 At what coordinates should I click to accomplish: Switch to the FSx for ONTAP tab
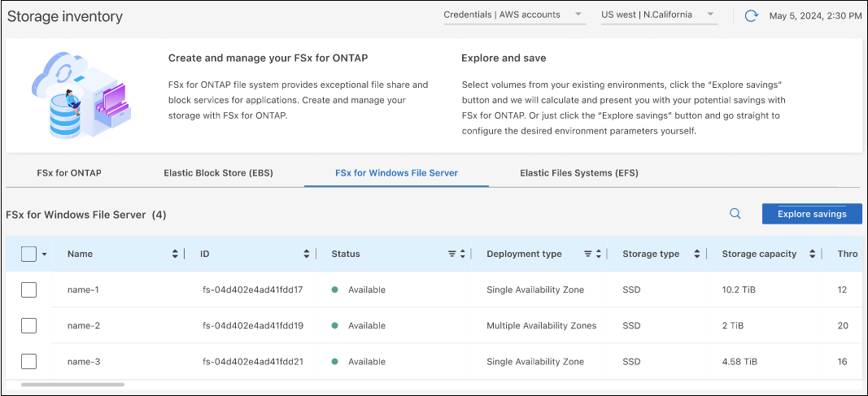[69, 172]
